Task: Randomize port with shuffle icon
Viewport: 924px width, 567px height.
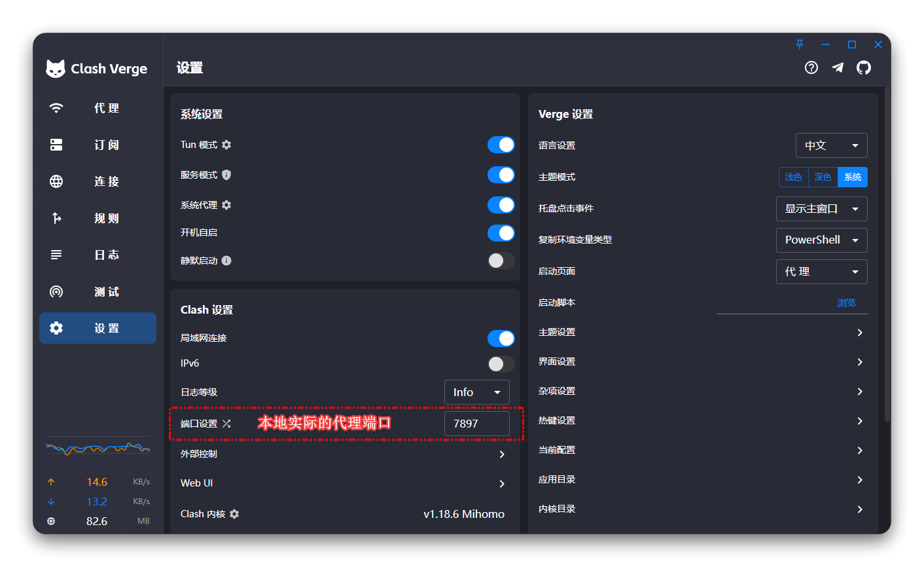Action: [226, 424]
